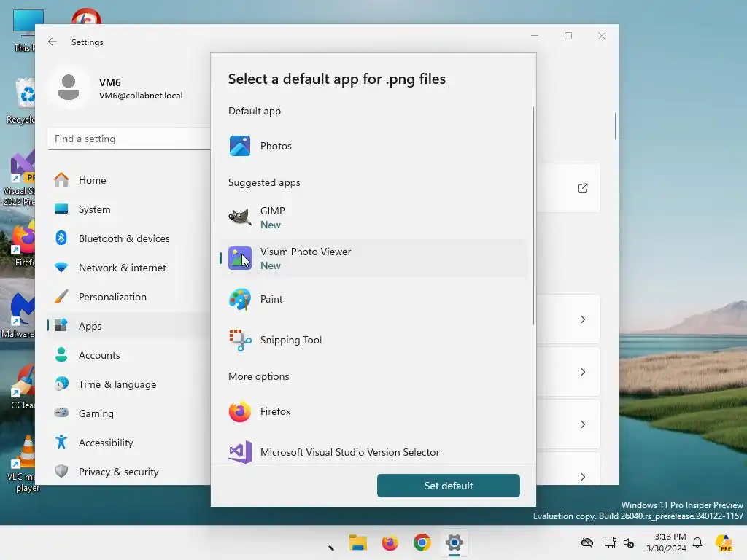Click the taskbar clock showing 3:13 PM
Viewport: 747px width, 560px height.
666,542
